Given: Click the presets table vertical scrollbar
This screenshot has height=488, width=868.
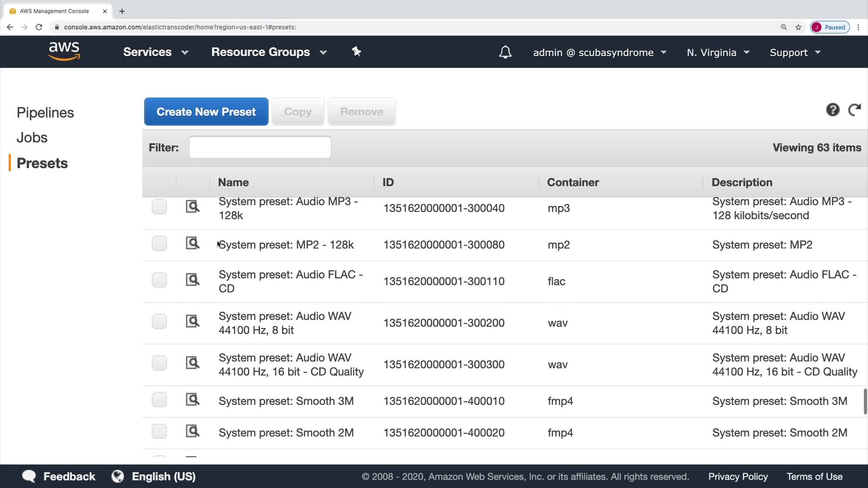Looking at the screenshot, I should coord(865,402).
